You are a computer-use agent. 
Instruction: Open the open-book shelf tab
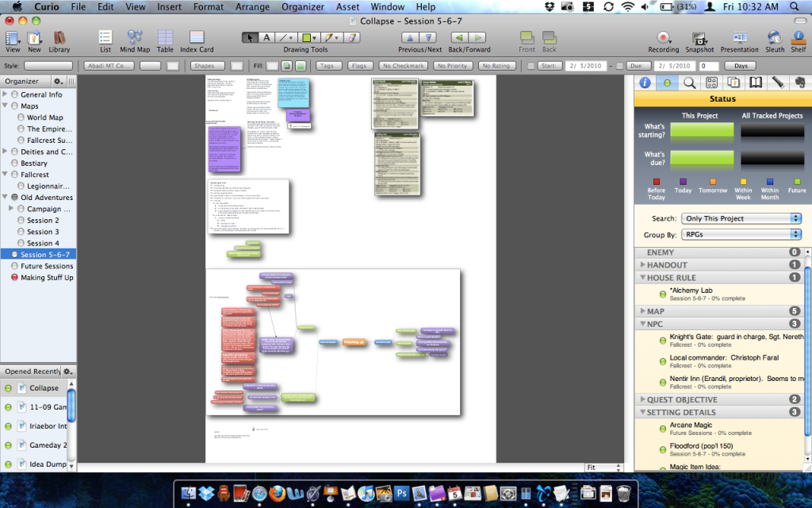click(756, 83)
